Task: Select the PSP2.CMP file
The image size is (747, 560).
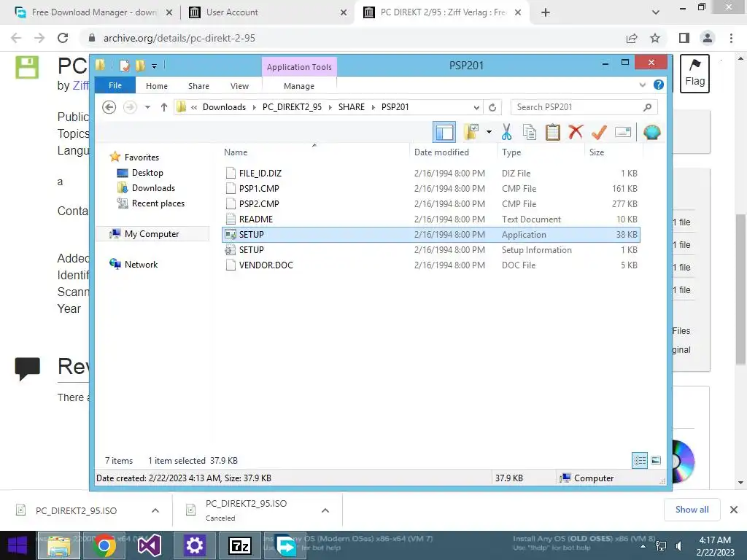Action: (431, 204)
